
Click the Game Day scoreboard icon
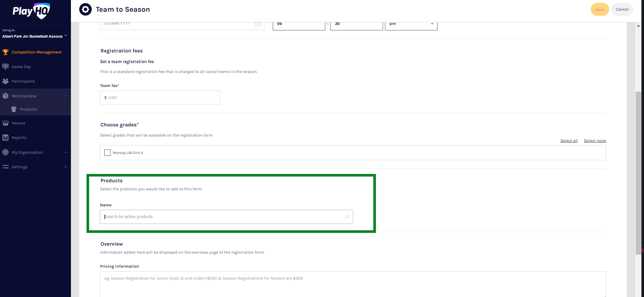click(x=5, y=66)
